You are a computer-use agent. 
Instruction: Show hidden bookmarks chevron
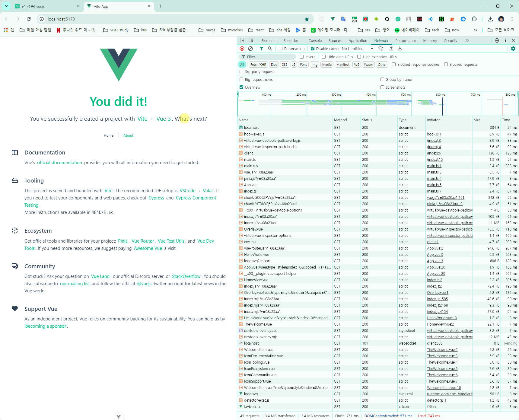(476, 30)
